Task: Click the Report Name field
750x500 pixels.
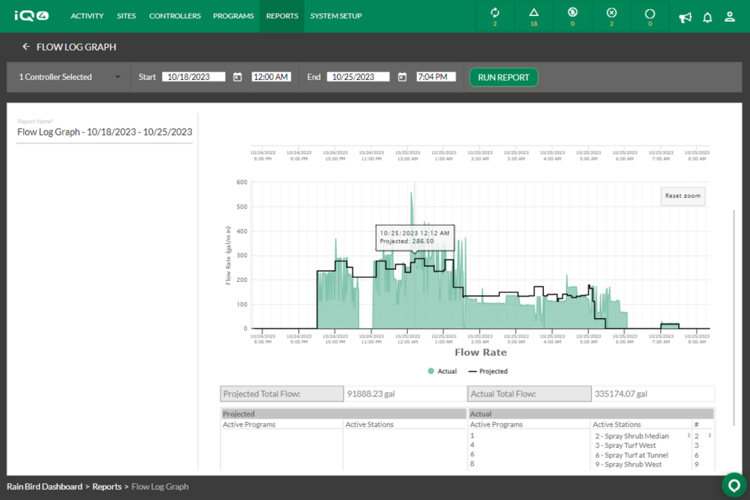Action: (105, 132)
